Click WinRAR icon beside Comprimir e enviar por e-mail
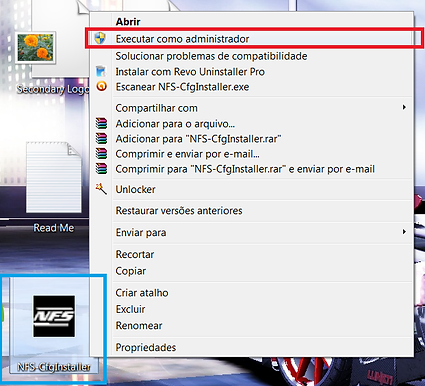 (101, 154)
